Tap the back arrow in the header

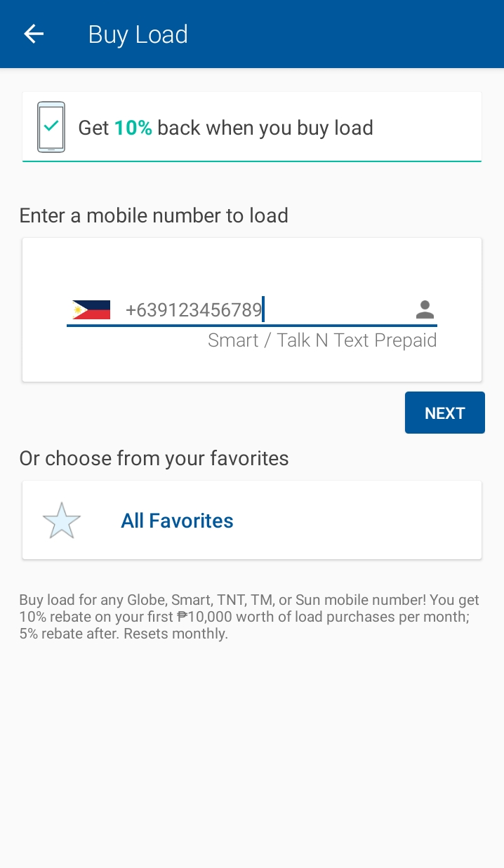[33, 33]
